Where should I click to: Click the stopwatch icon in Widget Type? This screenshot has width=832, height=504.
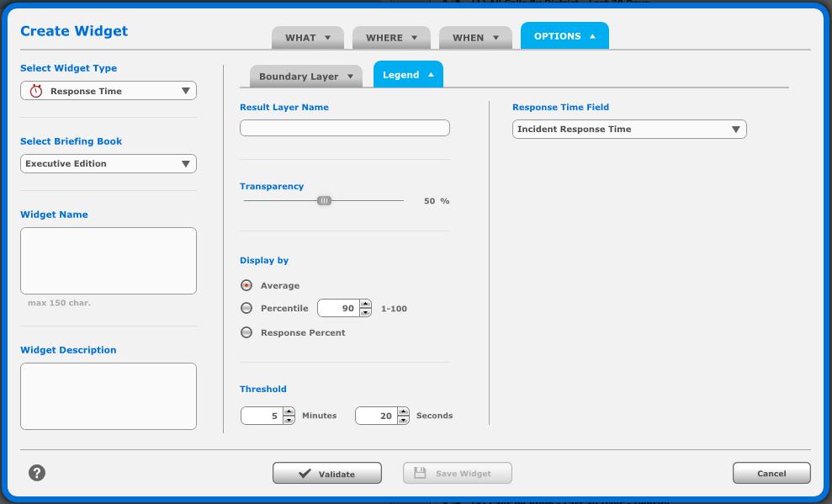coord(36,91)
